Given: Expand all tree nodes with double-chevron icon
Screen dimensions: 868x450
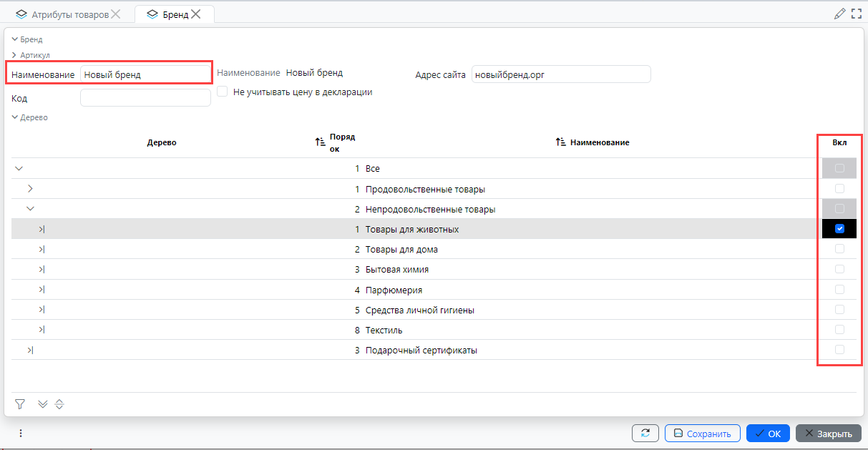Looking at the screenshot, I should coord(42,404).
